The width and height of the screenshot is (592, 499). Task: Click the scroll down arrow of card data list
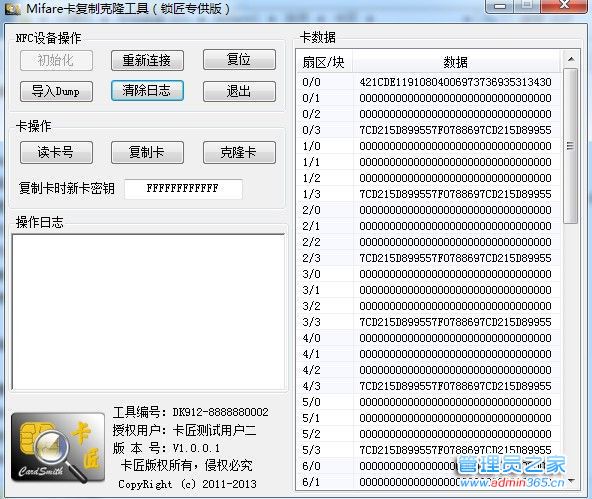click(x=570, y=481)
